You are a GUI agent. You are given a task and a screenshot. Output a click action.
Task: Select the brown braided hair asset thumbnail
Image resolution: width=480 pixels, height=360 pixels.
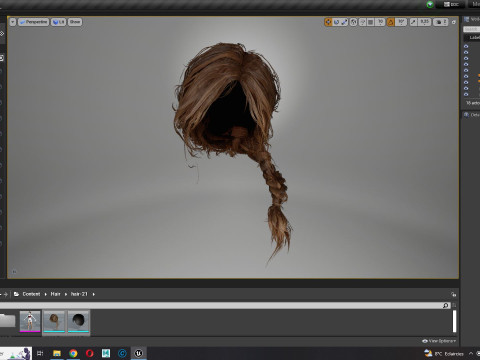point(54,321)
